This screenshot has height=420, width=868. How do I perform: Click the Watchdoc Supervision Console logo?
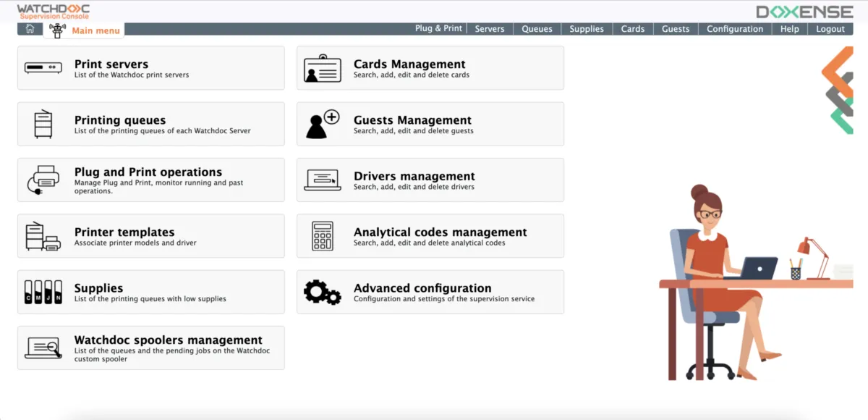pyautogui.click(x=54, y=12)
